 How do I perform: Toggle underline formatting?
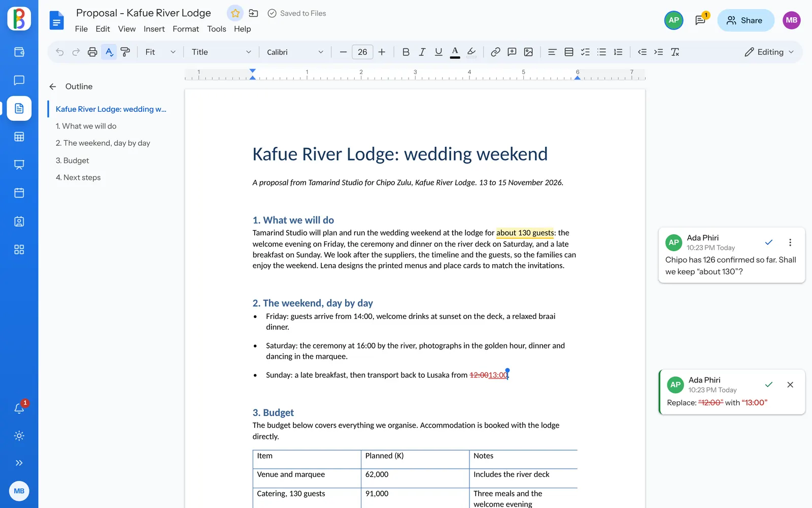[438, 52]
